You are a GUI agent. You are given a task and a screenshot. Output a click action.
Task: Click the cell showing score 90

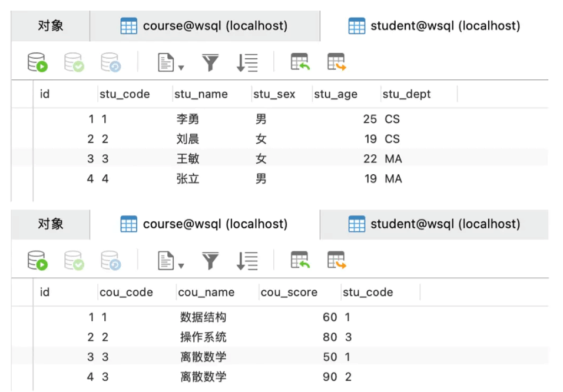pos(330,377)
